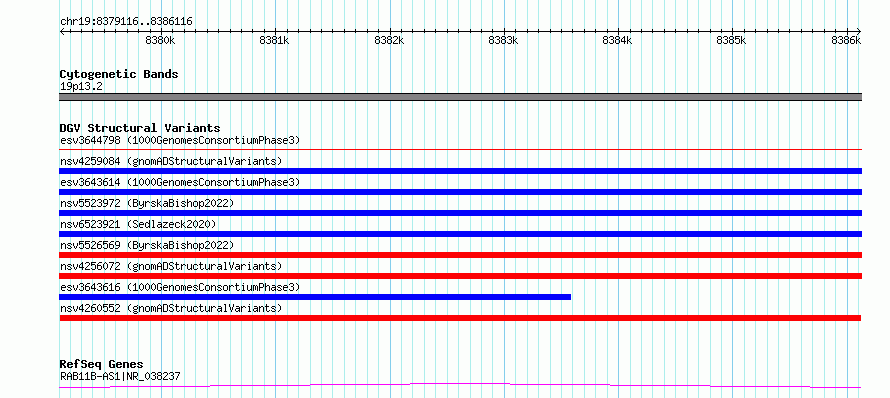The height and width of the screenshot is (398, 890).
Task: Open variant label nsv4260552
Action: 171,308
